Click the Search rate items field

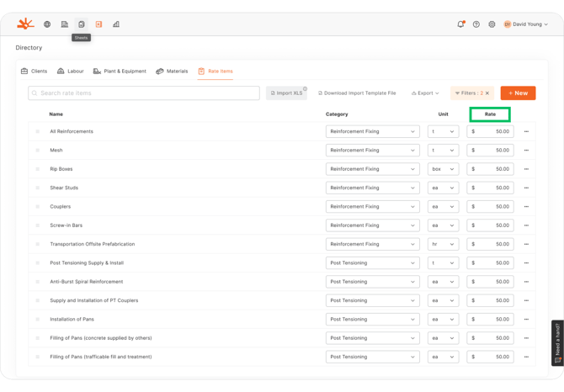point(144,93)
